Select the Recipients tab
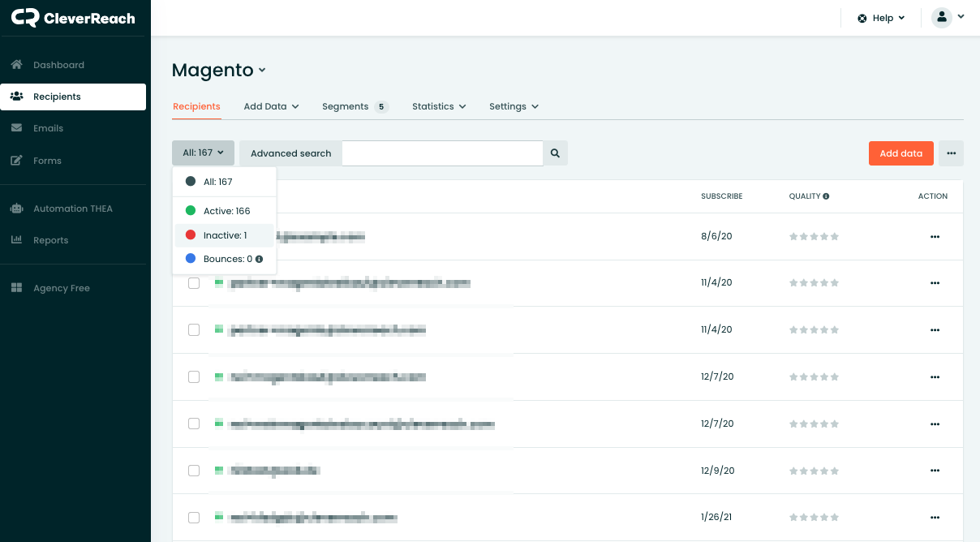Viewport: 980px width, 542px height. pyautogui.click(x=196, y=106)
